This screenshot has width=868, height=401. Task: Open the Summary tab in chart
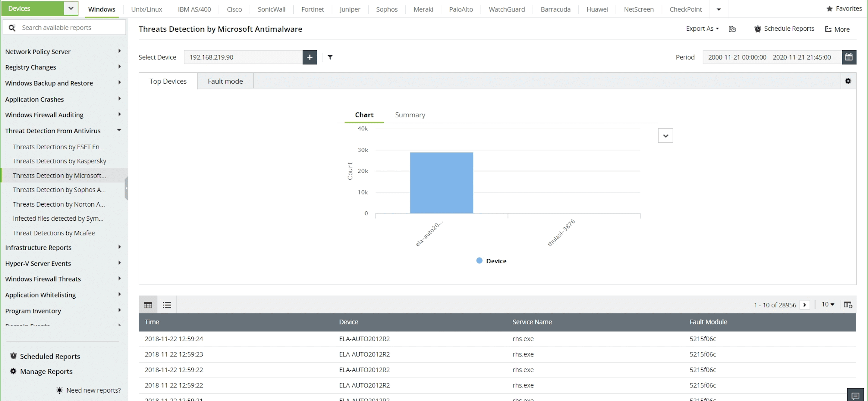(x=410, y=115)
